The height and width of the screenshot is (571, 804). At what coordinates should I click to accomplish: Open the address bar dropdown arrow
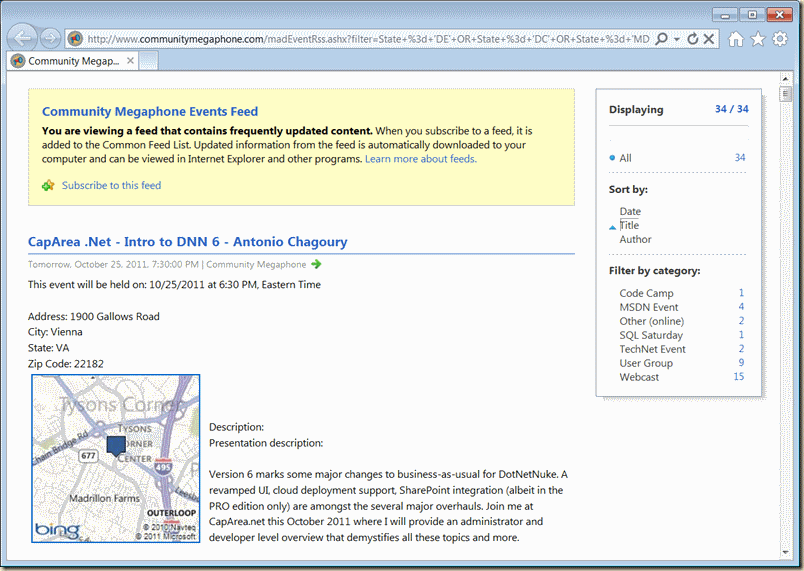point(676,39)
